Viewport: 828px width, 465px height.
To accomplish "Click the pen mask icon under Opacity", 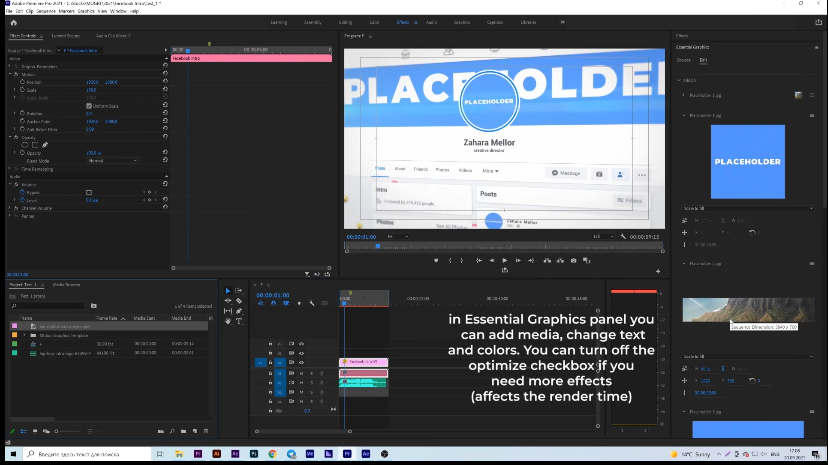I will [45, 145].
